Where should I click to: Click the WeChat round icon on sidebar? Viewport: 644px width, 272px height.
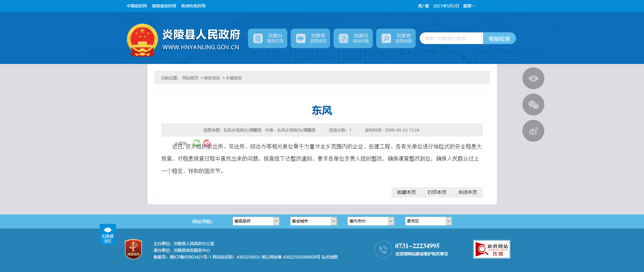(x=533, y=105)
